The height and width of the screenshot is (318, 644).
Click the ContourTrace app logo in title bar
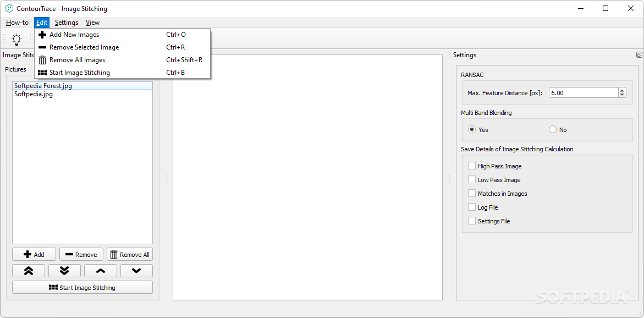tap(9, 8)
